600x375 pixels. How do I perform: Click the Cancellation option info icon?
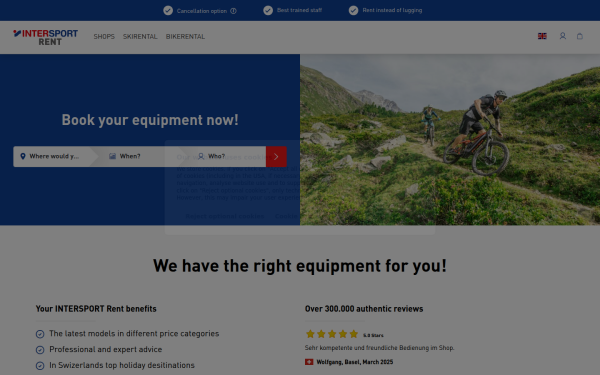coord(233,11)
